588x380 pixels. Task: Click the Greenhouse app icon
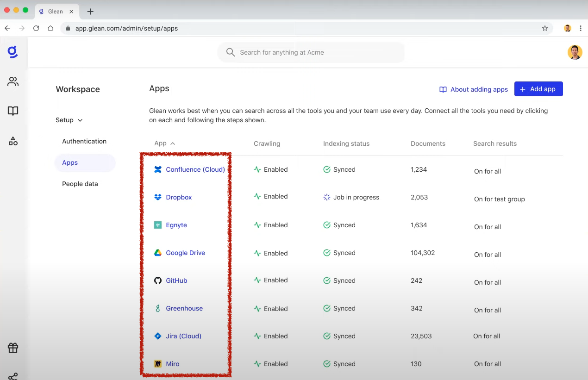pos(158,308)
